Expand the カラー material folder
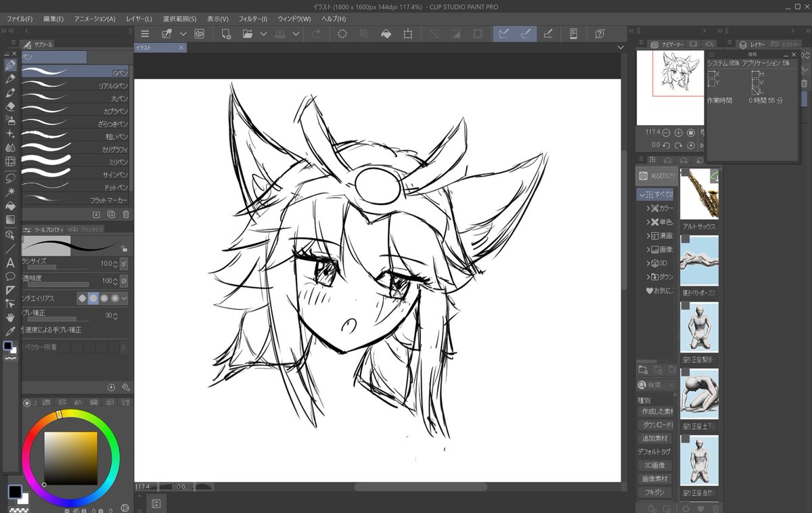The height and width of the screenshot is (513, 812). point(648,208)
